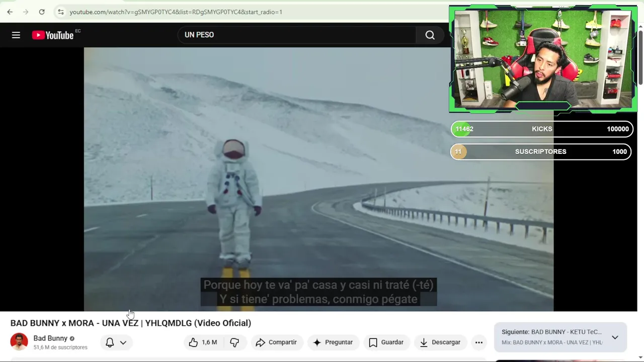Click the magnifying glass search button
Viewport: 644px width, 362px height.
(430, 35)
